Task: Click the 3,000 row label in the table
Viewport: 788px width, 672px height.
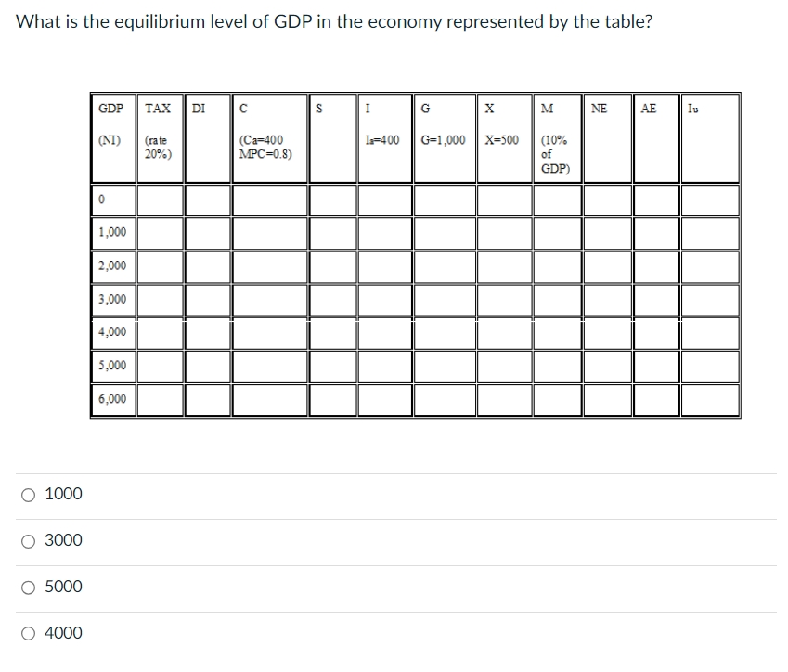Action: (x=110, y=299)
